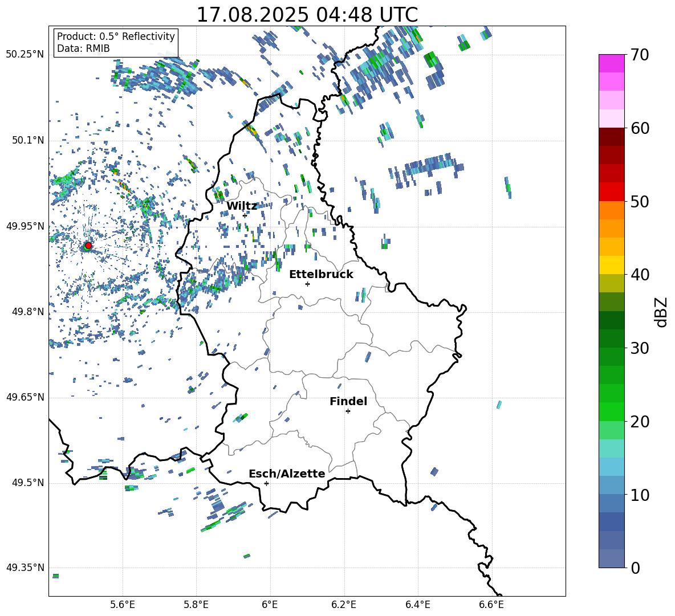Click the Ettelbruck city label
The width and height of the screenshot is (675, 616).
tap(321, 275)
